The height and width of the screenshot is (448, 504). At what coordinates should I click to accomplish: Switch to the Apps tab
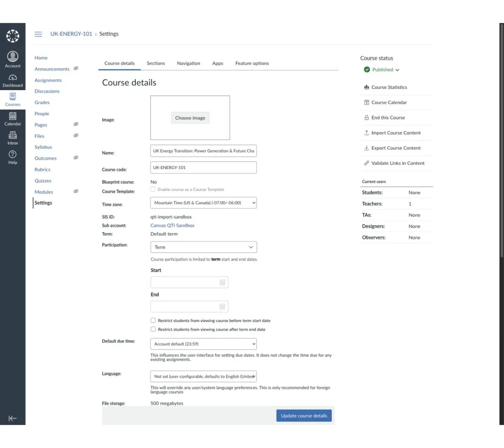218,63
